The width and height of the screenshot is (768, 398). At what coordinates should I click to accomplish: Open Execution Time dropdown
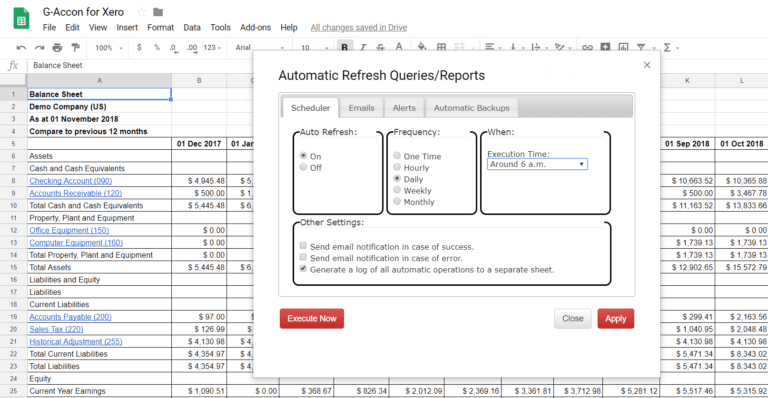(x=537, y=164)
